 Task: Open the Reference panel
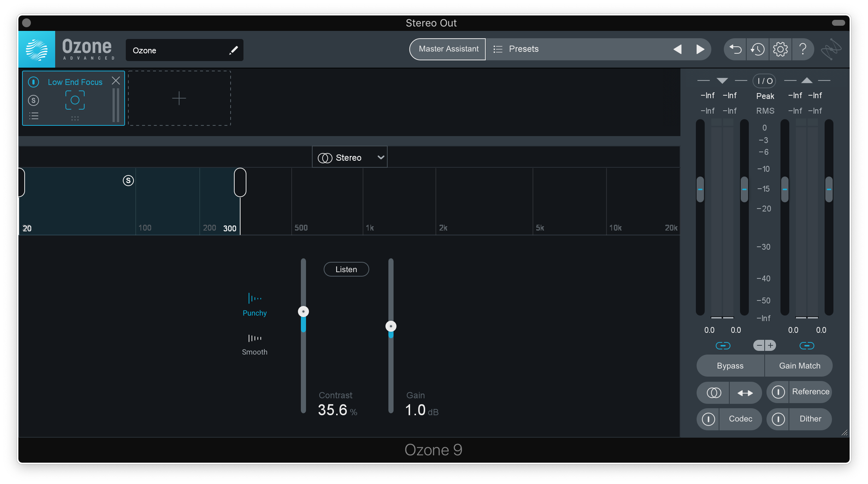tap(811, 392)
